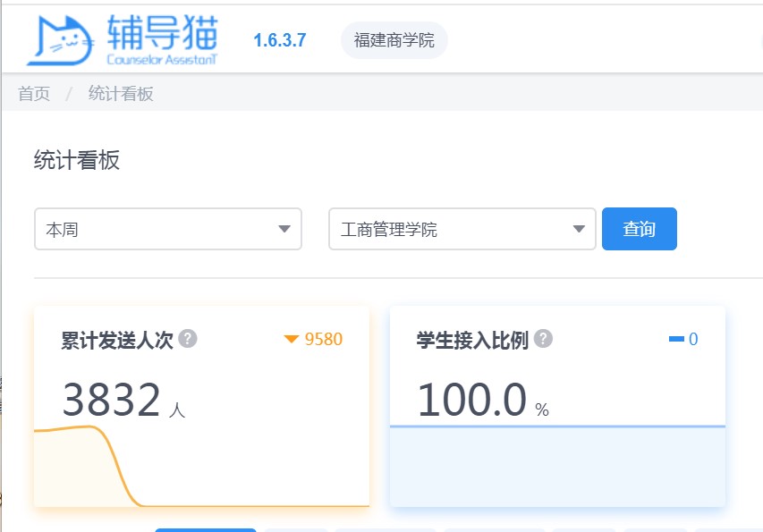This screenshot has height=532, width=763.
Task: Click the version number 1.6.3.7
Action: tap(279, 40)
